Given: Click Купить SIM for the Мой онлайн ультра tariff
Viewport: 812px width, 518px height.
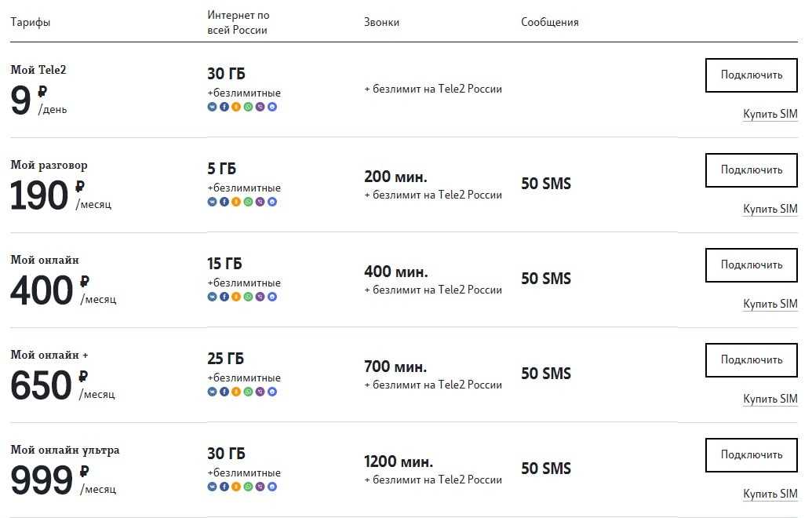Looking at the screenshot, I should (770, 494).
